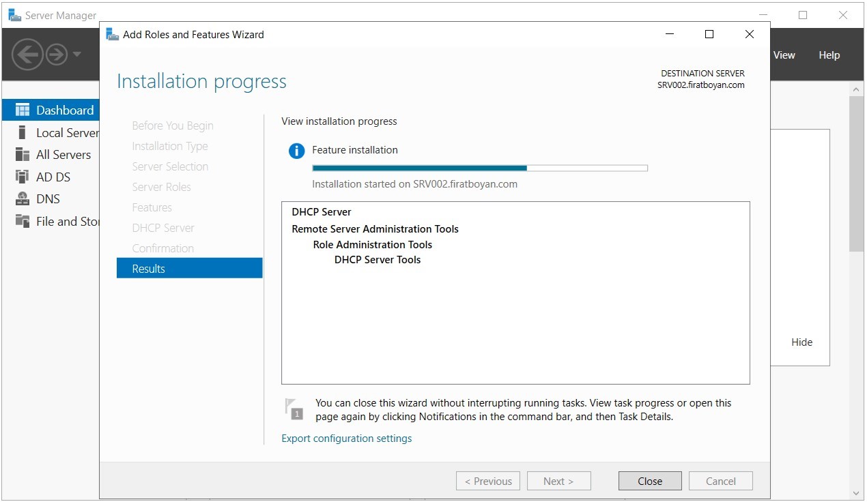Click the DHCP Server list entry
867x504 pixels.
pos(322,211)
